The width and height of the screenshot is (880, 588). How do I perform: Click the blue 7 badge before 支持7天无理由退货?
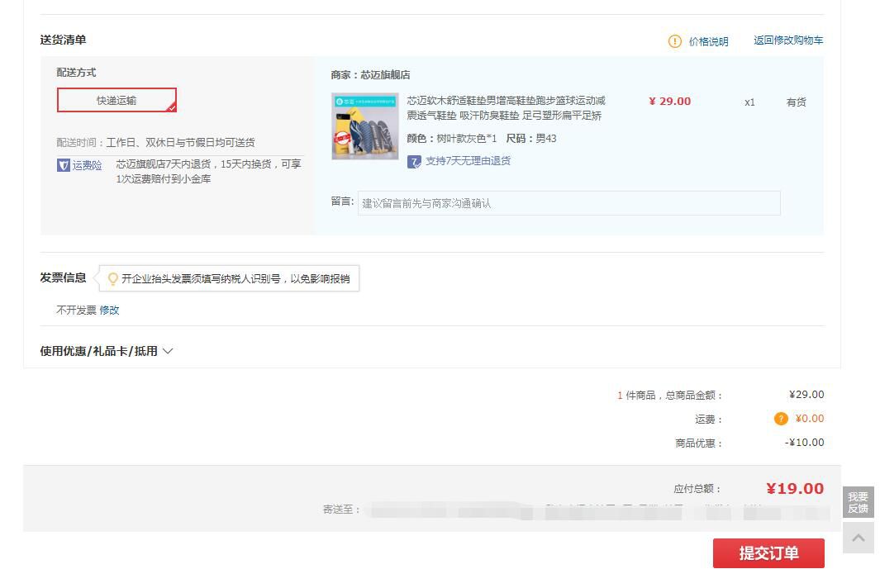413,161
